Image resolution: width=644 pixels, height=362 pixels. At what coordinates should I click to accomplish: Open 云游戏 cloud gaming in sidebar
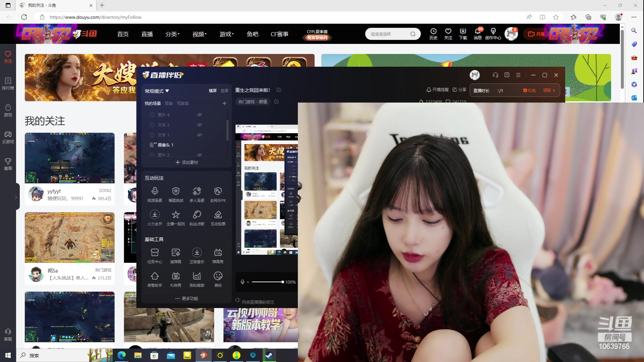8,137
